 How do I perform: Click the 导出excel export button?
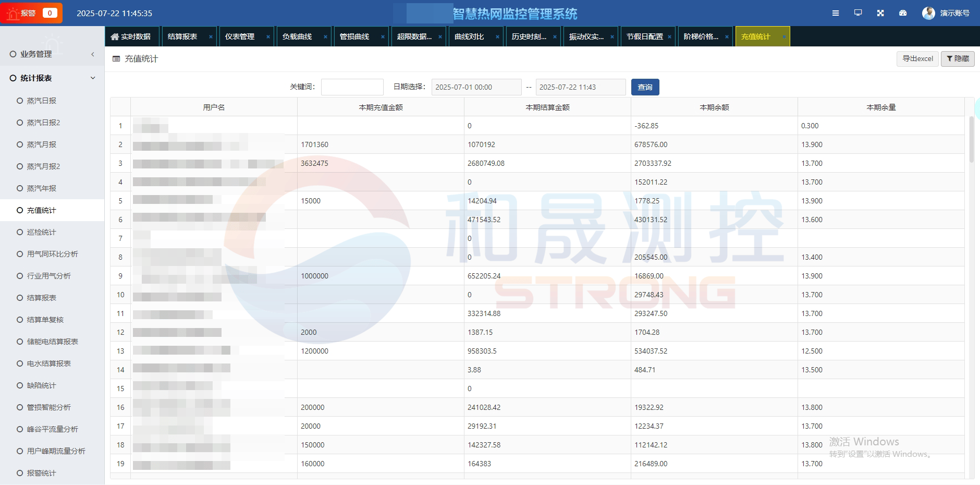917,59
